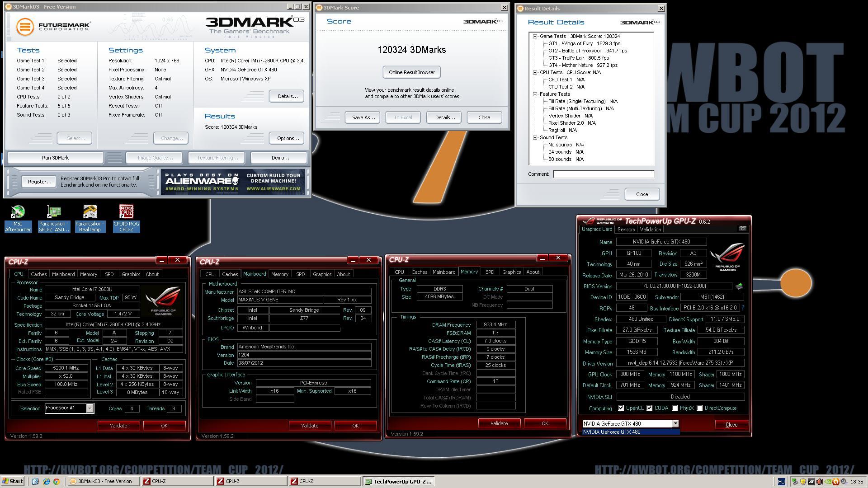Switch to the Sensors tab in GPU-Z
Viewport: 868px width, 488px height.
point(626,230)
